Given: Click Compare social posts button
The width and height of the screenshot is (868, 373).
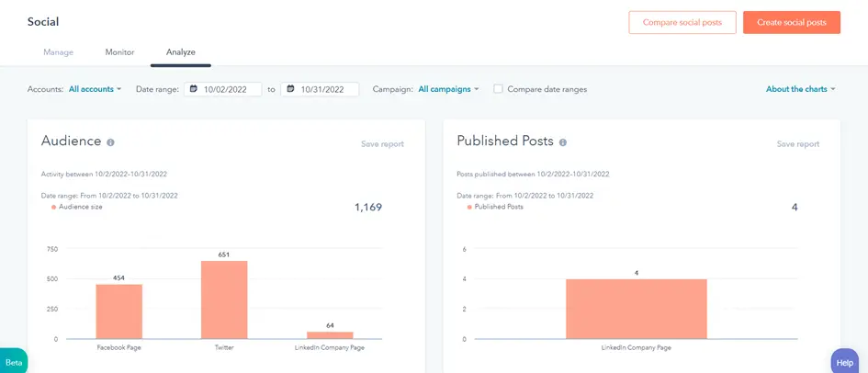Looking at the screenshot, I should [682, 22].
